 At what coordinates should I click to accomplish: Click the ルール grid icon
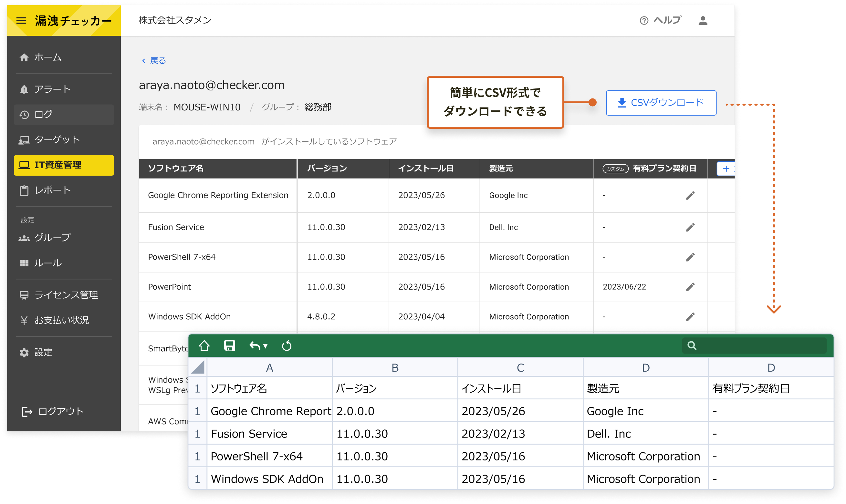[24, 263]
